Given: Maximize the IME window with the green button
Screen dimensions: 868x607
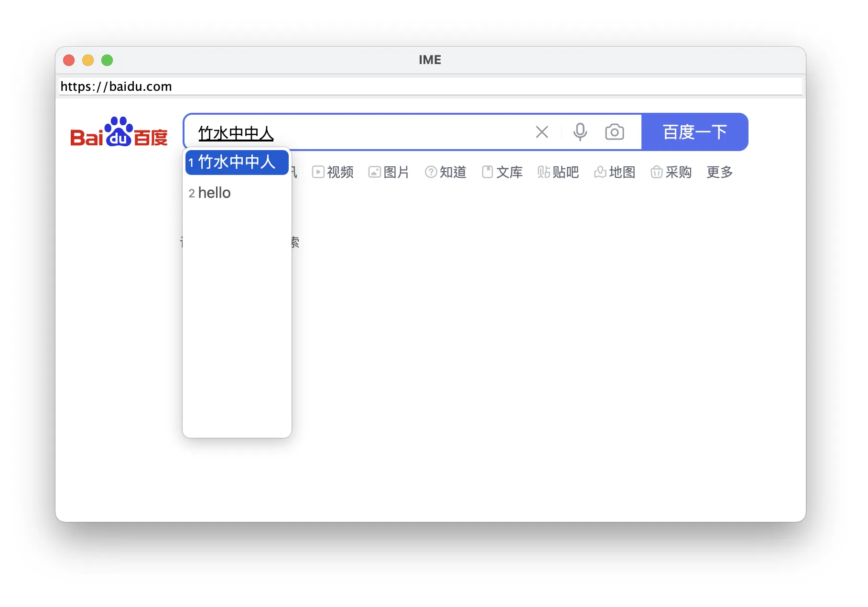Looking at the screenshot, I should click(107, 60).
